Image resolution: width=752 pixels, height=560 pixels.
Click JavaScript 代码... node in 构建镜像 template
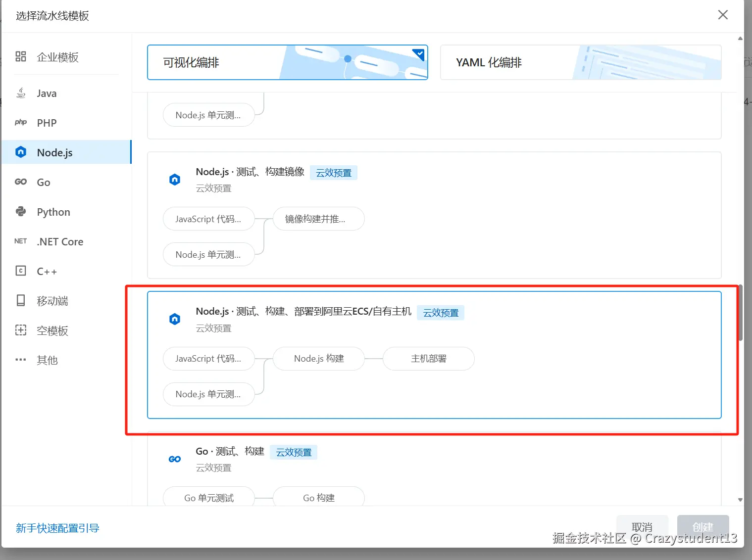[x=209, y=219]
